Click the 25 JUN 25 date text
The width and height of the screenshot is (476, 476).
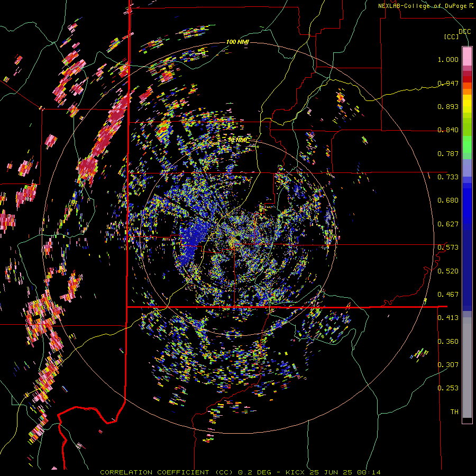(330, 472)
